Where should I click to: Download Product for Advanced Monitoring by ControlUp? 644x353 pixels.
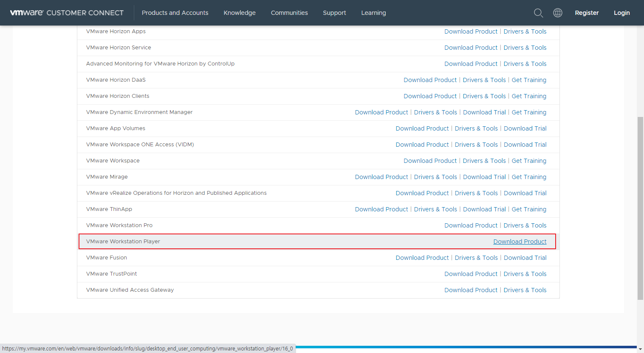click(x=471, y=64)
